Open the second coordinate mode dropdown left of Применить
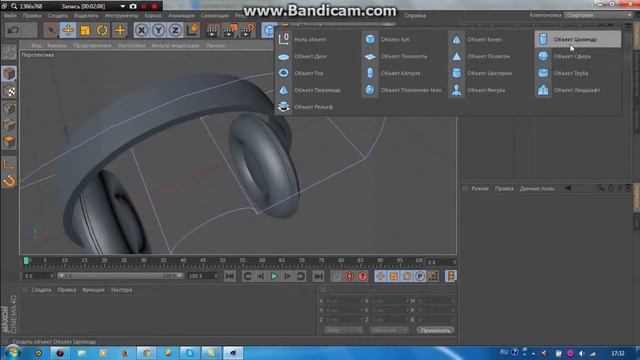The height and width of the screenshot is (360, 640). (389, 330)
